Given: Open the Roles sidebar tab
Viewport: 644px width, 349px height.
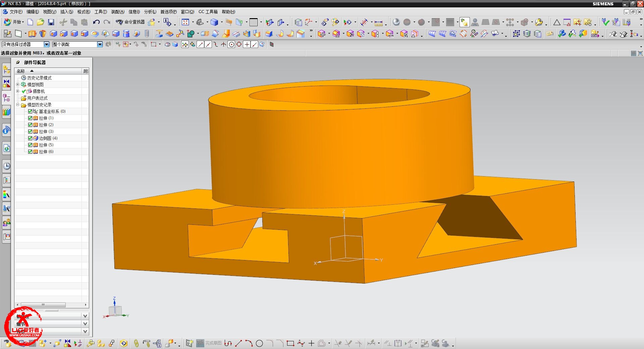Looking at the screenshot, I should click(6, 222).
